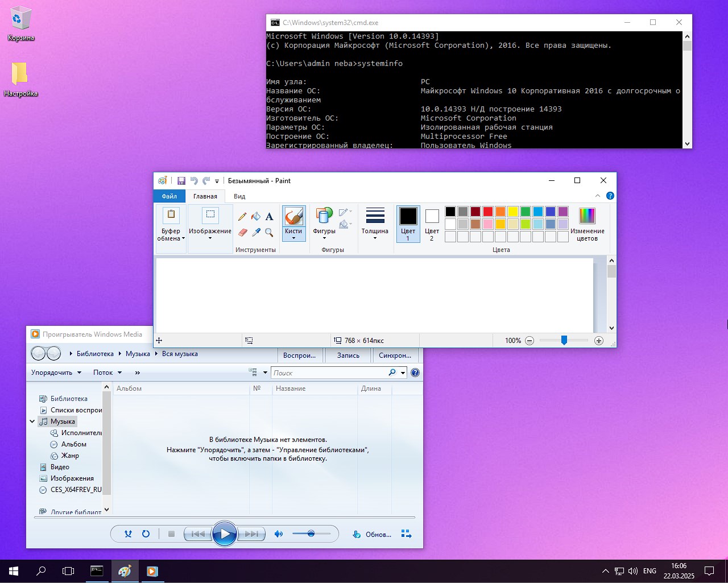The height and width of the screenshot is (583, 728).
Task: Mute the Media Player volume
Action: tap(279, 534)
